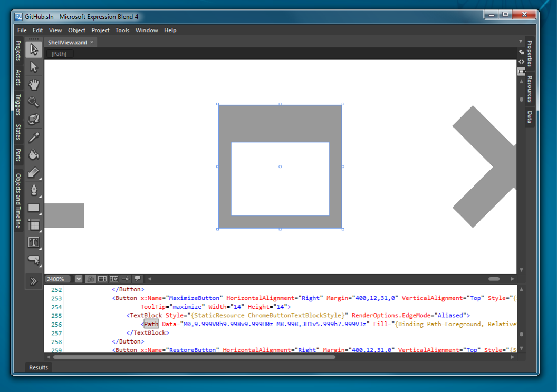557x392 pixels.
Task: Toggle show snap grid button
Action: coord(102,279)
